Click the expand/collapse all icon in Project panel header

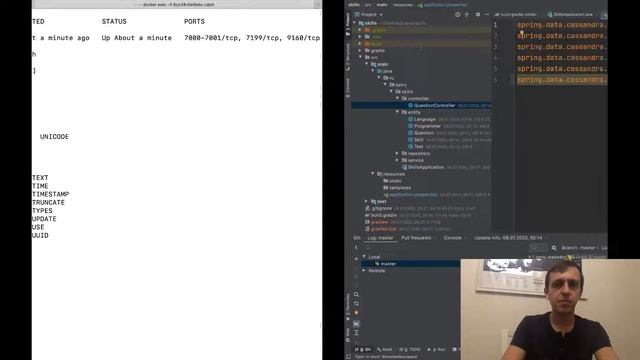pyautogui.click(x=467, y=14)
